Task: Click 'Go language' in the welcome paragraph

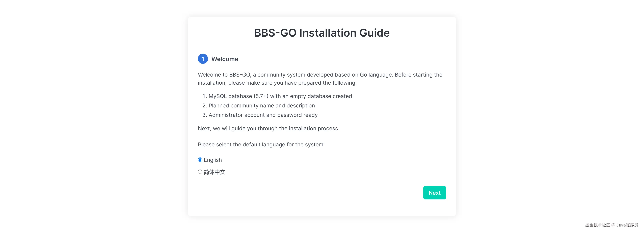Action: 376,75
